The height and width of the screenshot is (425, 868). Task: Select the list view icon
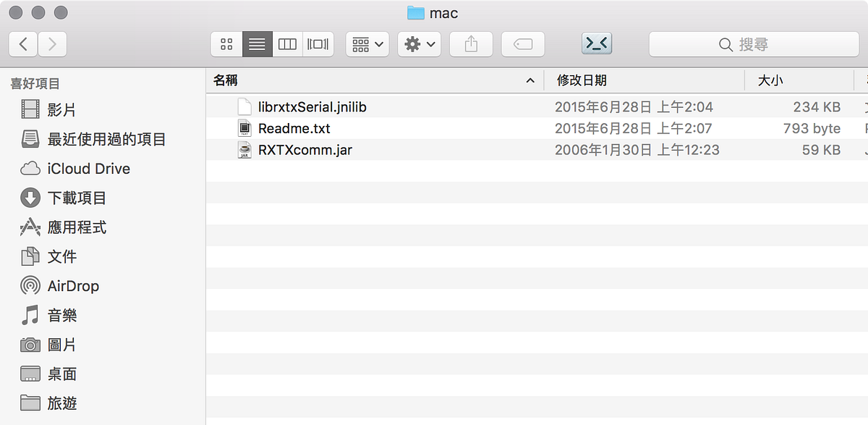tap(256, 43)
